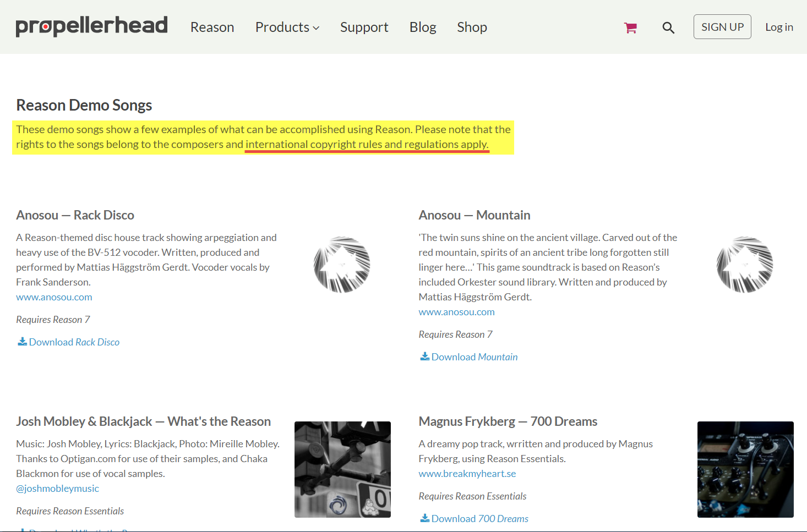Click the Propellerhead logo
Viewport: 807px width, 532px height.
(x=91, y=26)
